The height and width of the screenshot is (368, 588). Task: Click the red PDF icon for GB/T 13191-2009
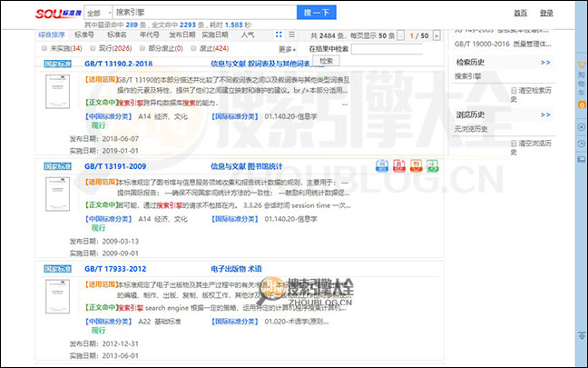click(x=397, y=166)
